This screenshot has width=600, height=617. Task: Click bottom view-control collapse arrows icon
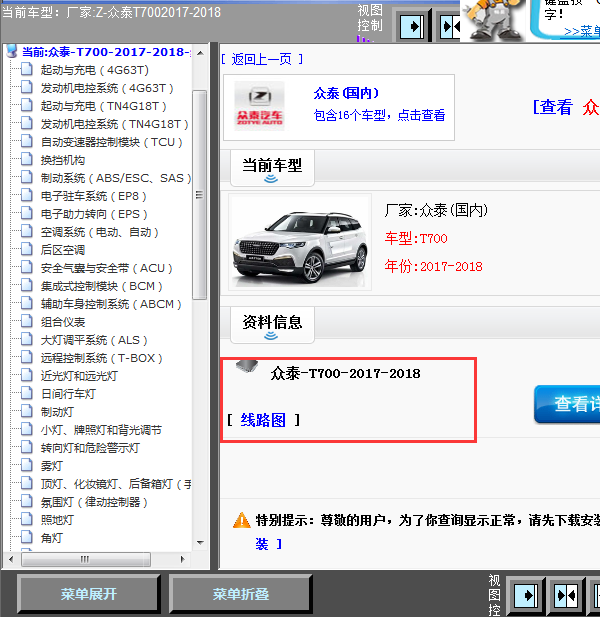tap(566, 595)
